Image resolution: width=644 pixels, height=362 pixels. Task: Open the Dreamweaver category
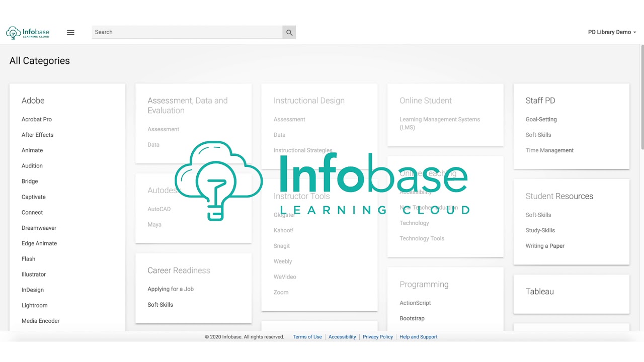coord(39,228)
